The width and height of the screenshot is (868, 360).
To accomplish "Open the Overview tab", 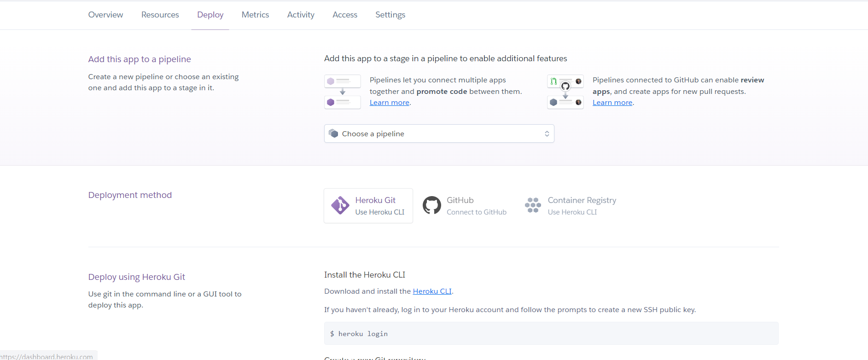I will pyautogui.click(x=105, y=15).
